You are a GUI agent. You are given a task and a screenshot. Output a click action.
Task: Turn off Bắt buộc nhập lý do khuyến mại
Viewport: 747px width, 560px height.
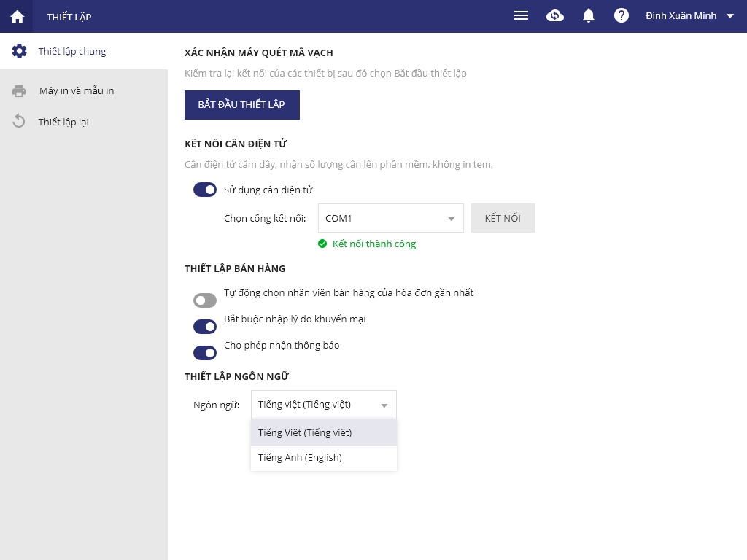coord(205,327)
